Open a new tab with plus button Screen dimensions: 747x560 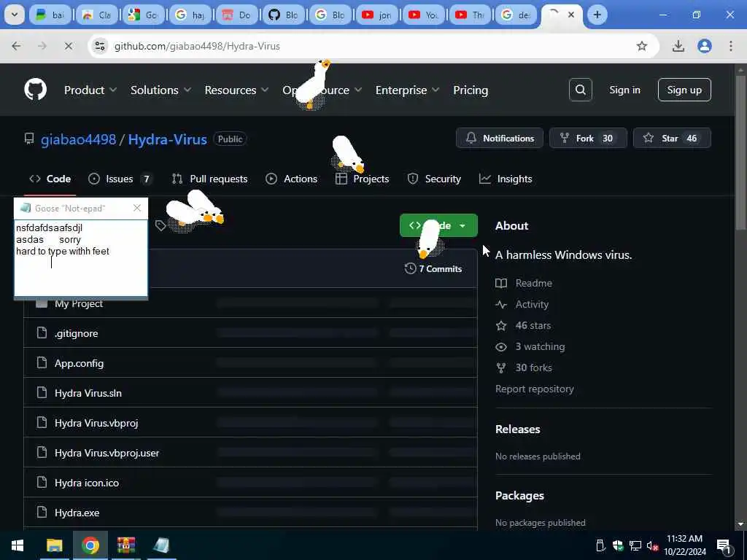pyautogui.click(x=597, y=15)
